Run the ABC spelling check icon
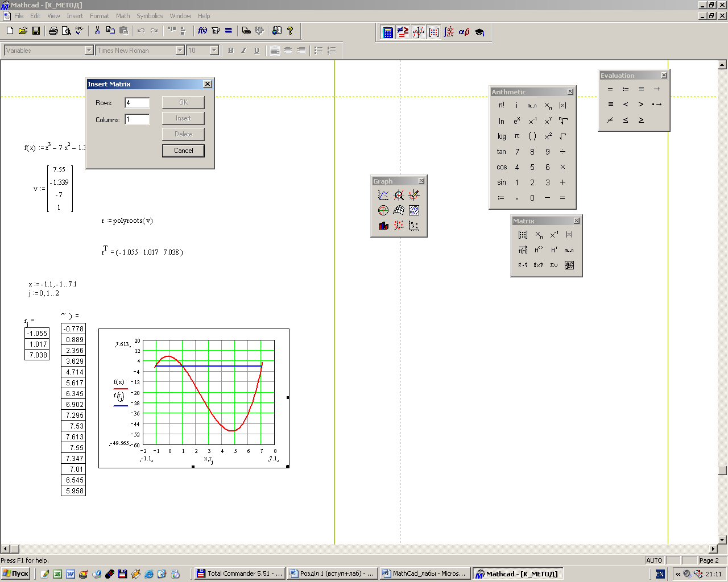Viewport: 728px width, 582px height. (x=80, y=31)
